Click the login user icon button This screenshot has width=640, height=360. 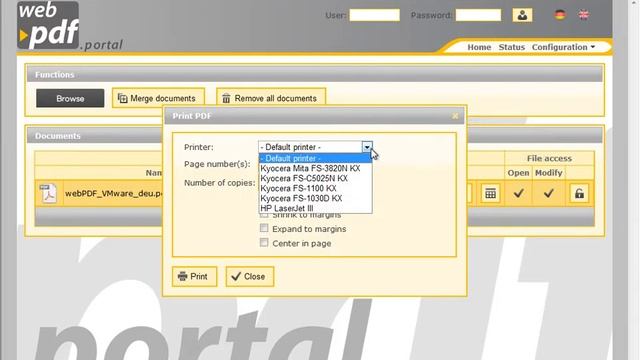pos(522,15)
